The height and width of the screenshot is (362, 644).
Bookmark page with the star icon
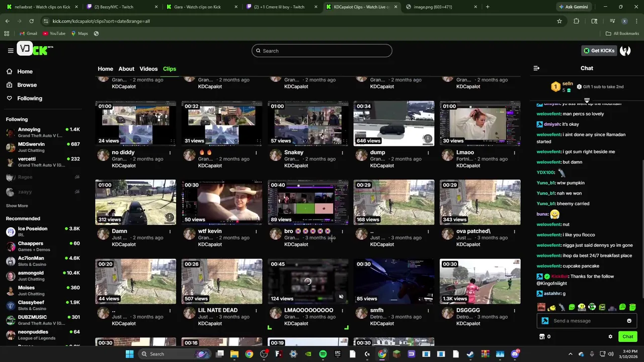pyautogui.click(x=559, y=21)
